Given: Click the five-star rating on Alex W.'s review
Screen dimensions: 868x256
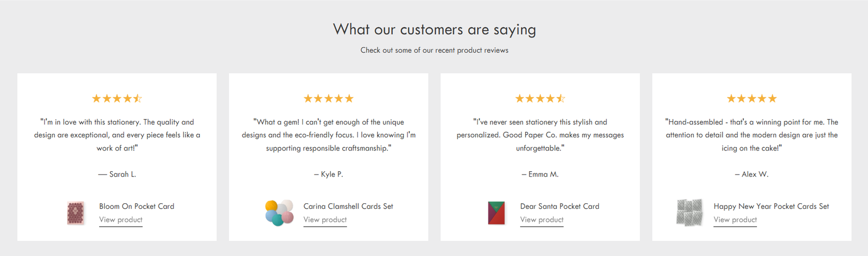Looking at the screenshot, I should [x=752, y=98].
